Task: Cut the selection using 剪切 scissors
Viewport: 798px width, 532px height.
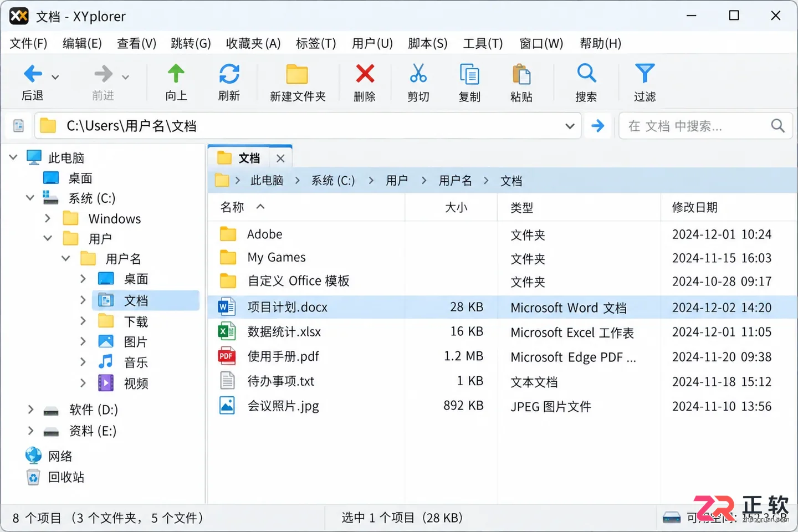Action: 418,74
